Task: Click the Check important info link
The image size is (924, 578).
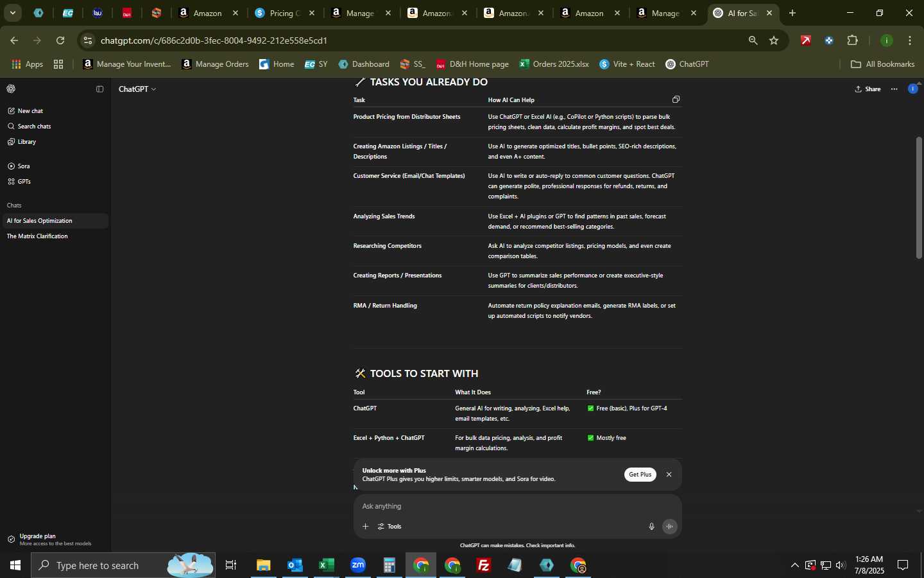Action: click(550, 546)
